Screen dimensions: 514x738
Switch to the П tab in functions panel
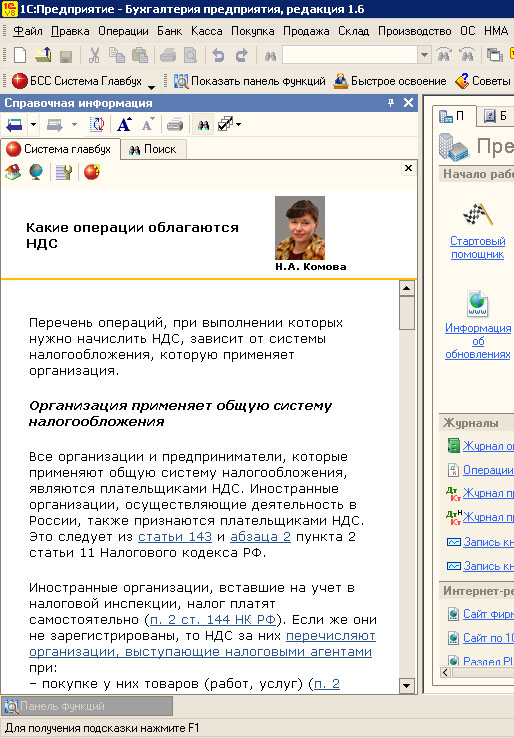453,116
